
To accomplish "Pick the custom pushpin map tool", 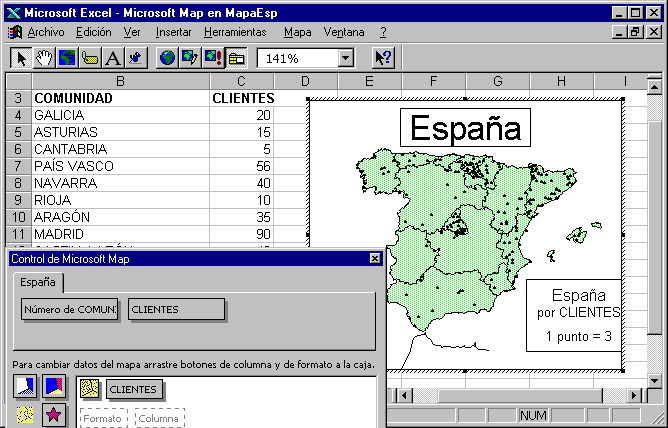I will tap(136, 58).
